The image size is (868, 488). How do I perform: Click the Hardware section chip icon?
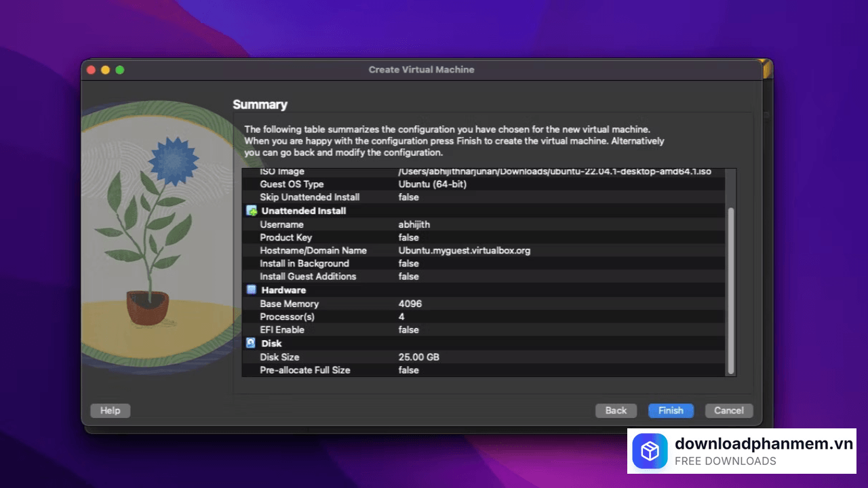[x=251, y=290]
